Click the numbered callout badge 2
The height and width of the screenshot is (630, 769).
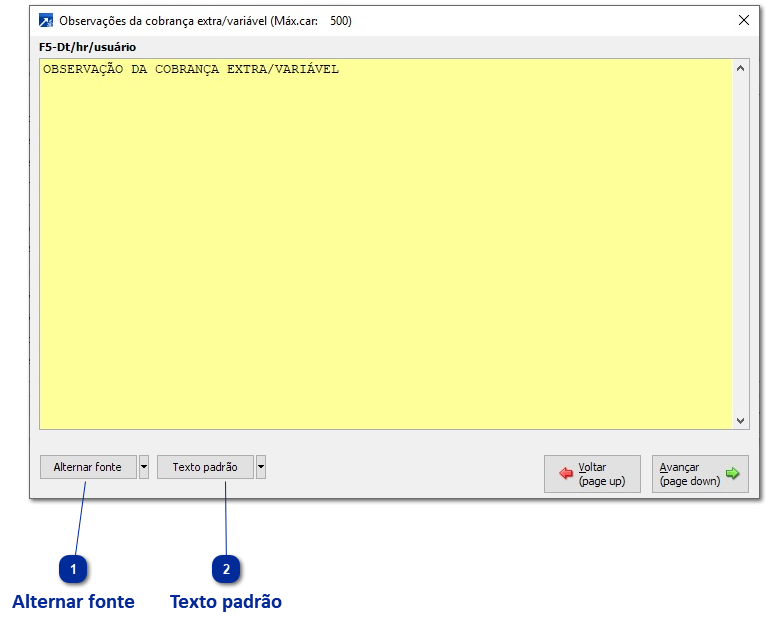pyautogui.click(x=226, y=569)
